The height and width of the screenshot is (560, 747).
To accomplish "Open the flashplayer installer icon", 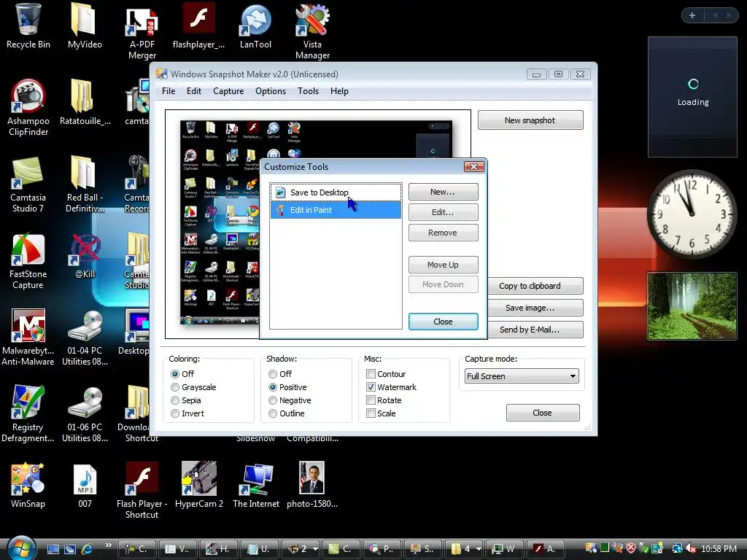I will [x=198, y=26].
